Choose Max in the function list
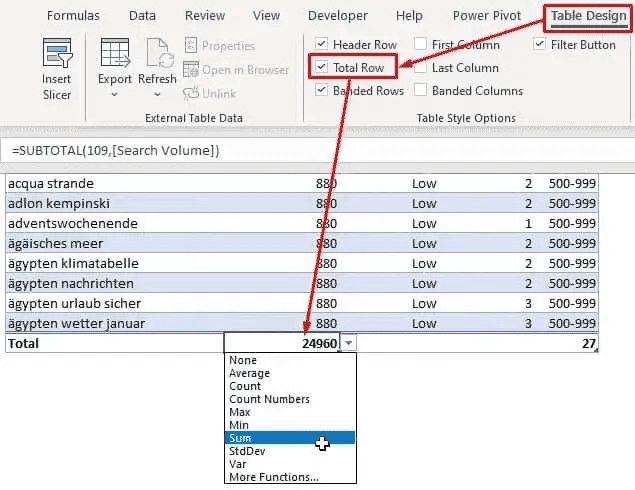 pos(290,412)
